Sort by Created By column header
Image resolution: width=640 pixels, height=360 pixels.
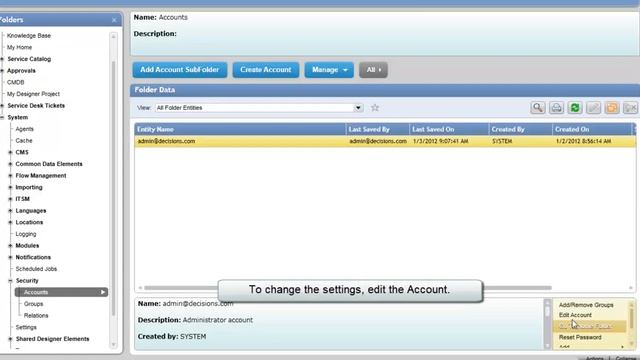pos(520,129)
